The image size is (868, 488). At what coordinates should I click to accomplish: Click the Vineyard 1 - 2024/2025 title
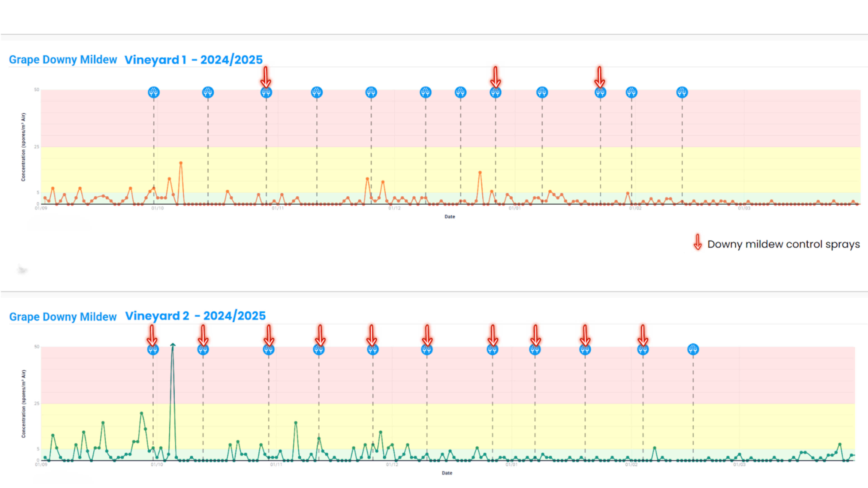click(193, 60)
